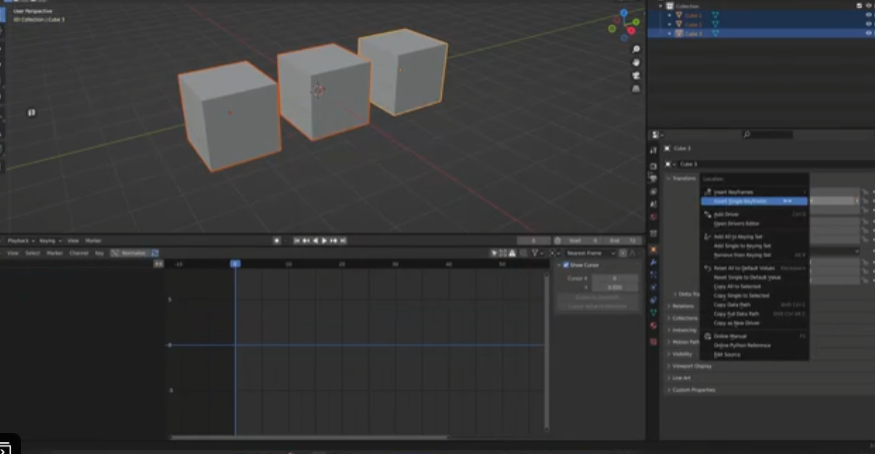Open the Playback dropdown in timeline

(20, 240)
